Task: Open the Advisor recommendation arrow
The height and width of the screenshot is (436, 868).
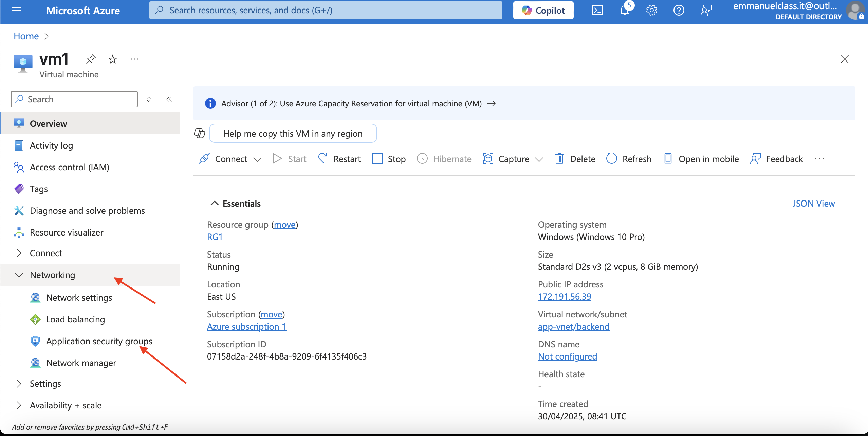Action: [x=492, y=103]
